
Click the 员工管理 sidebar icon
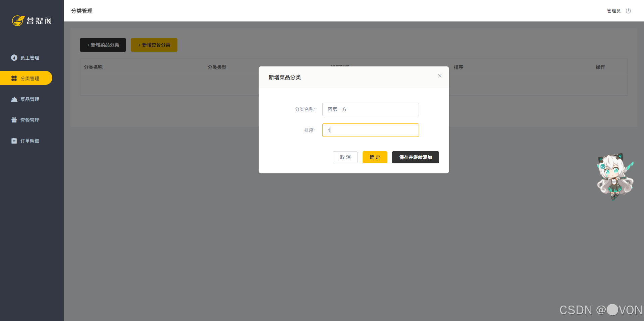(14, 58)
